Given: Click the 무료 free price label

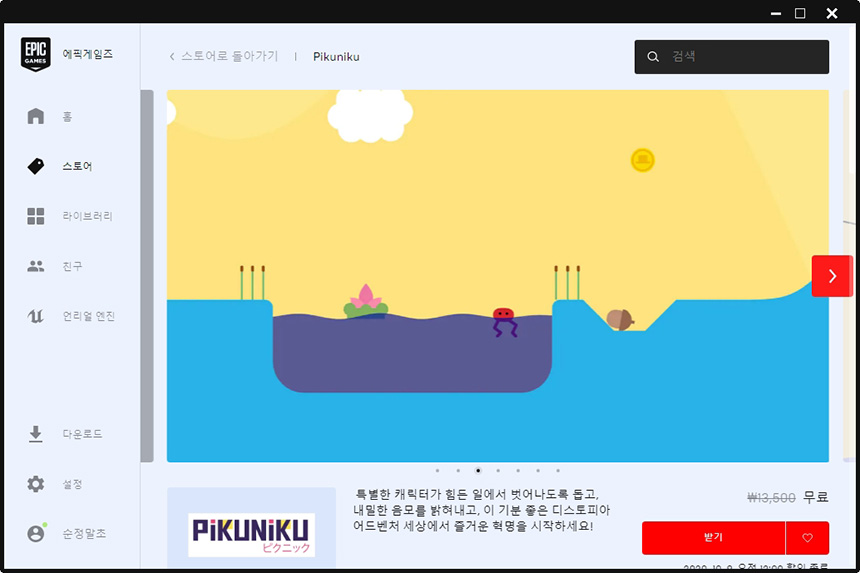Looking at the screenshot, I should (816, 497).
